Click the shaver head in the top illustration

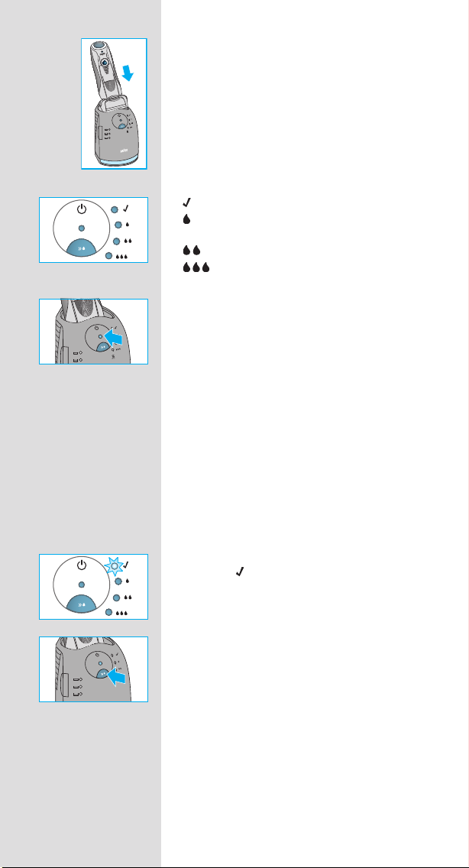99,47
